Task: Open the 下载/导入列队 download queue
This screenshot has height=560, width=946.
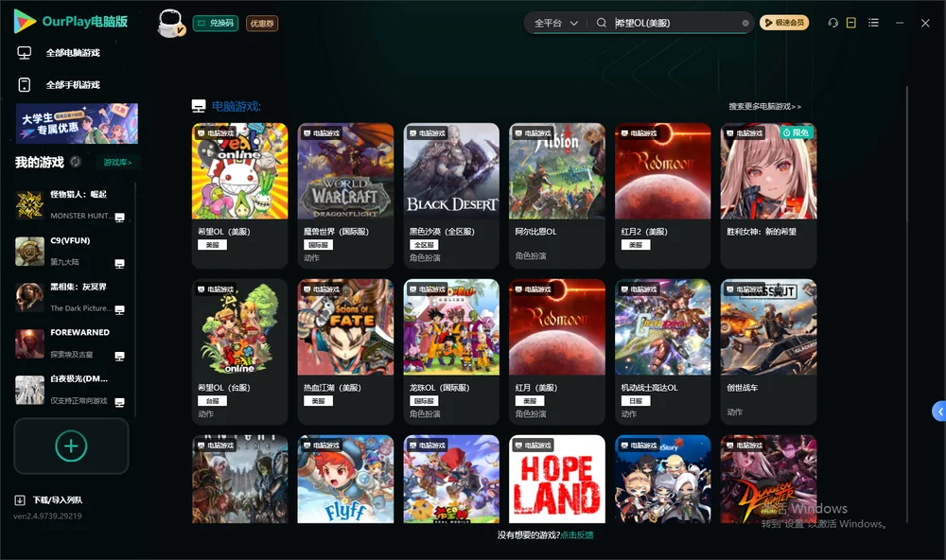Action: pos(49,499)
